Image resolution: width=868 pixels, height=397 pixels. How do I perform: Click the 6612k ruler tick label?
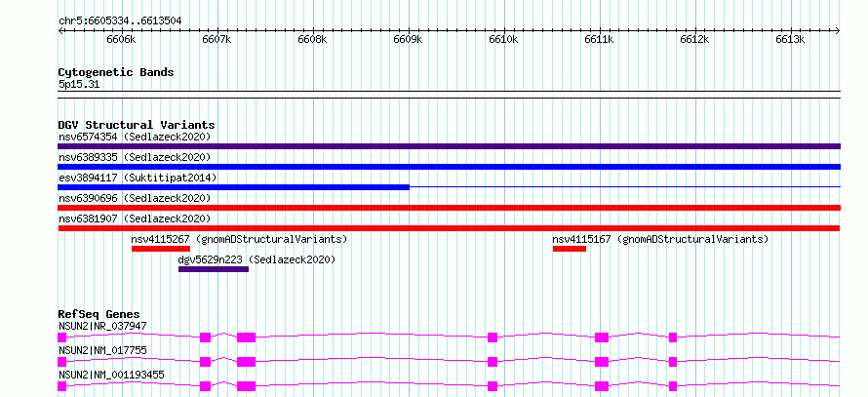[695, 40]
